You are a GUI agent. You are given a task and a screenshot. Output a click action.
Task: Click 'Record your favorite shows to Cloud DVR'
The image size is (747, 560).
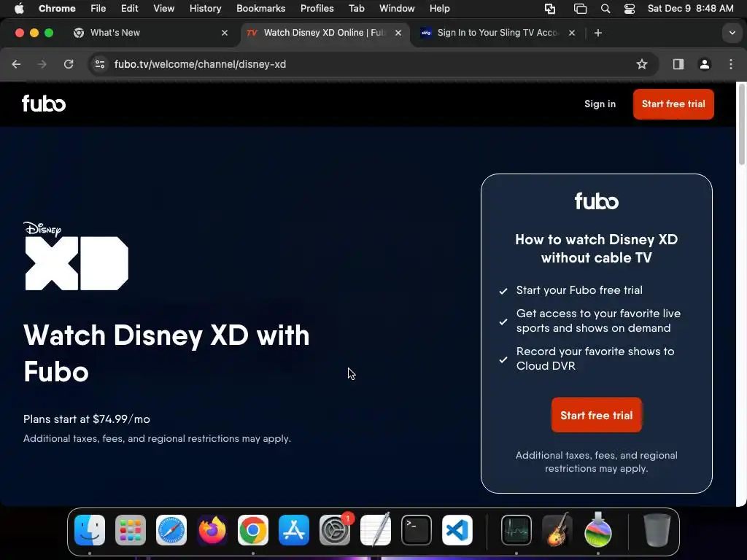(595, 359)
